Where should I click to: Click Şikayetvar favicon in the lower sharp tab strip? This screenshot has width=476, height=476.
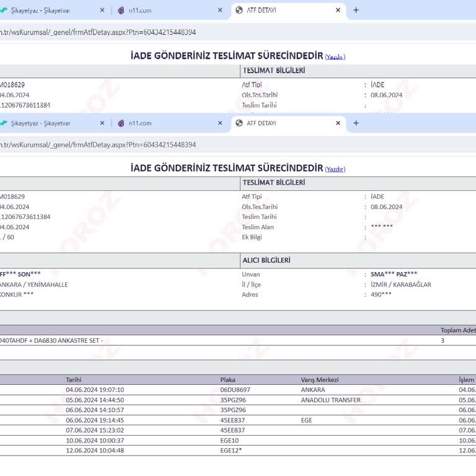pyautogui.click(x=3, y=123)
